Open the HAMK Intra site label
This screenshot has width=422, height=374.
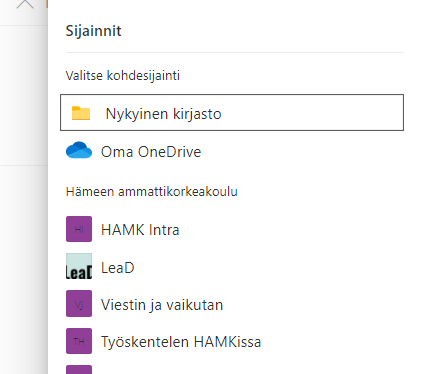coord(140,230)
